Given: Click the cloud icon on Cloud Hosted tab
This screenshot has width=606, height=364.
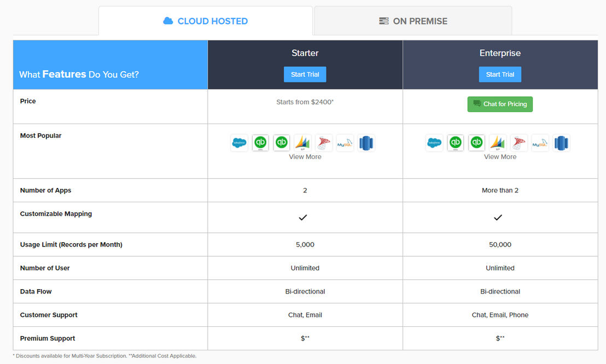Looking at the screenshot, I should click(x=168, y=21).
